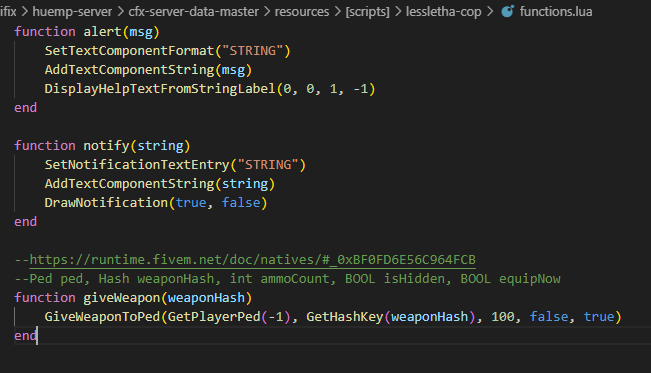The height and width of the screenshot is (373, 651).
Task: Click the Lua file icon in breadcrumb
Action: [507, 11]
